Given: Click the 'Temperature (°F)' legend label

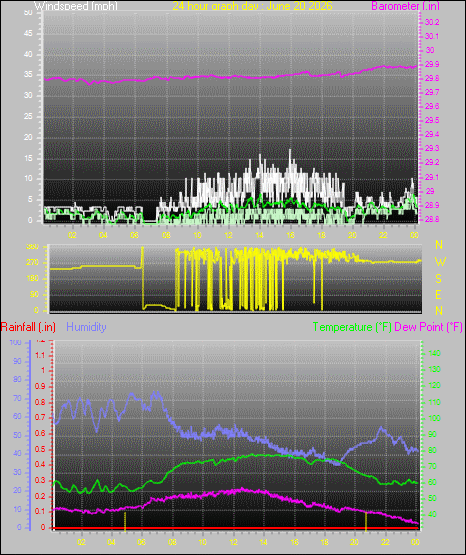Looking at the screenshot, I should coord(352,327).
